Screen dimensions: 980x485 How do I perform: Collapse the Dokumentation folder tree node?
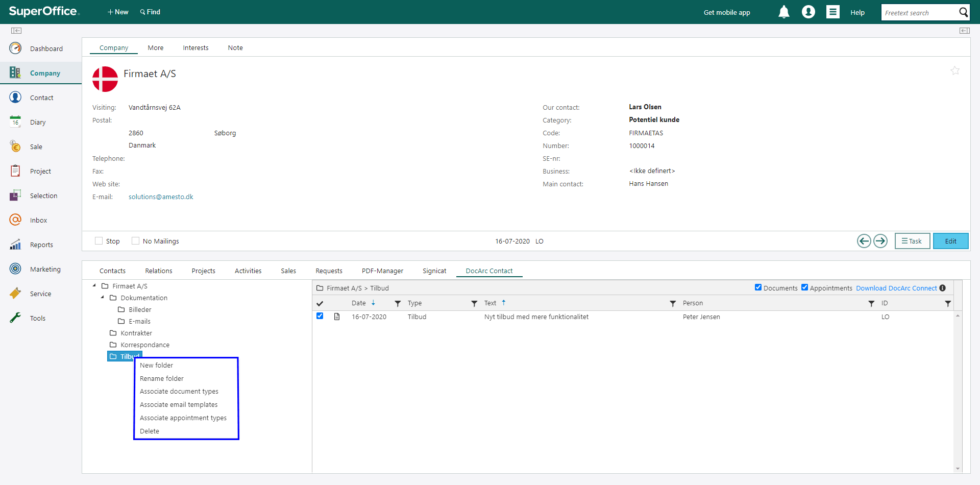[x=103, y=298]
